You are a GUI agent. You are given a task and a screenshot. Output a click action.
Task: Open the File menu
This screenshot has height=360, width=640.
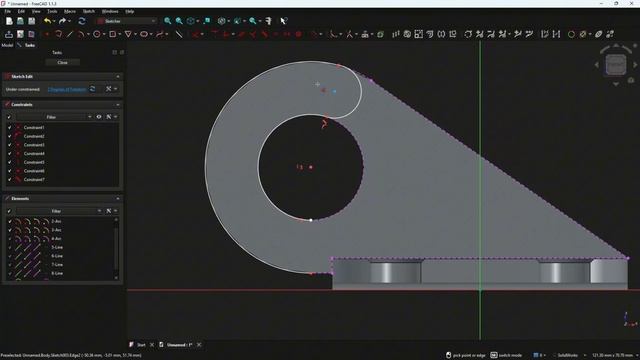[x=7, y=11]
